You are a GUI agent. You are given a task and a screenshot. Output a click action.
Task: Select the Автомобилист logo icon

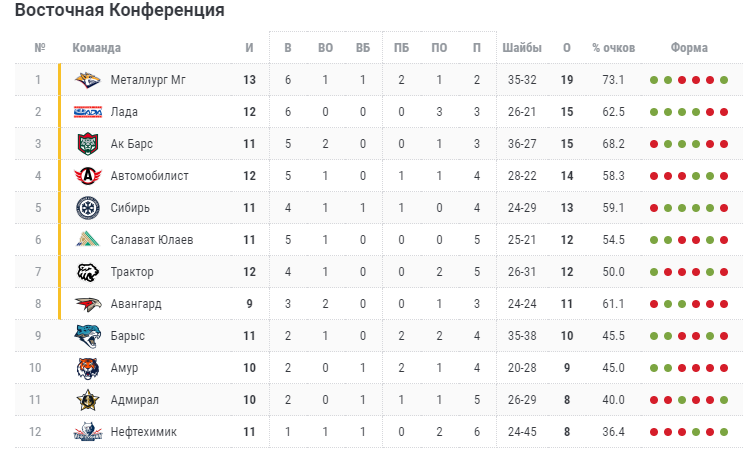[88, 176]
